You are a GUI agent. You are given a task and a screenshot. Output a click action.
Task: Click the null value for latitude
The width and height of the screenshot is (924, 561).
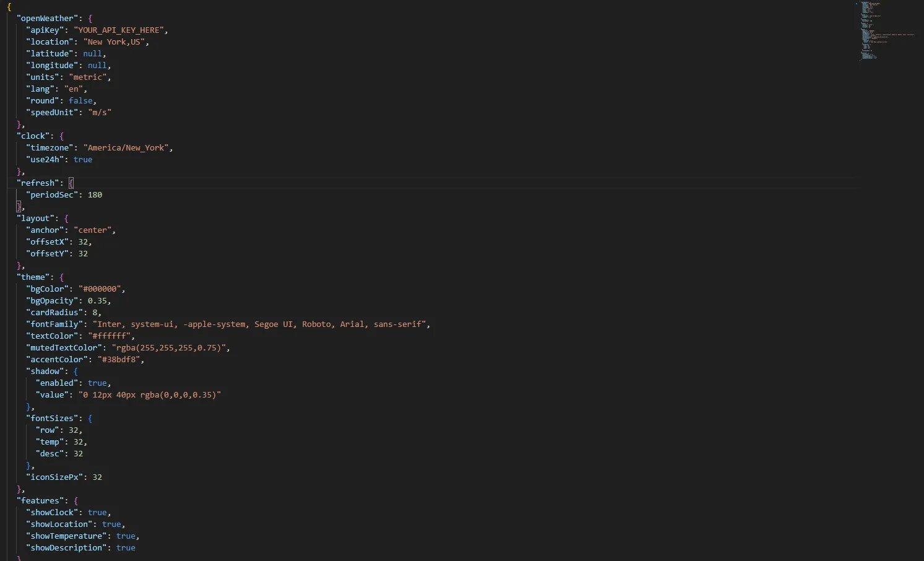[93, 53]
